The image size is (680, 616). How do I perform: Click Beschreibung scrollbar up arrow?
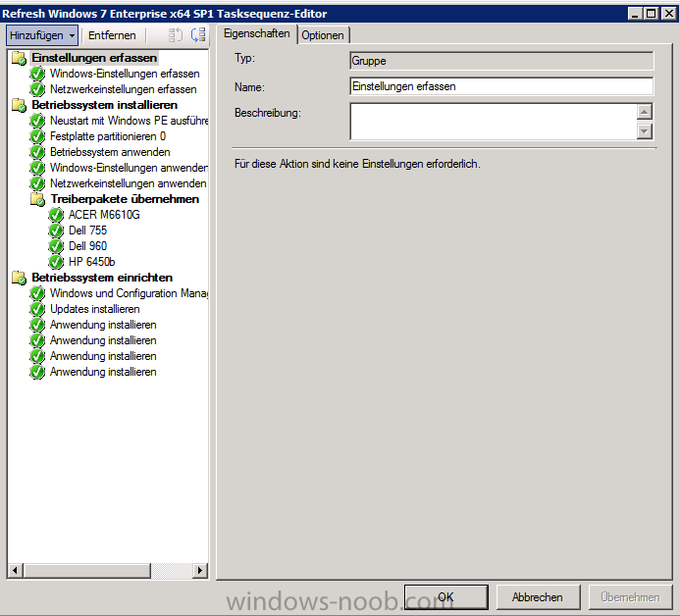point(645,112)
